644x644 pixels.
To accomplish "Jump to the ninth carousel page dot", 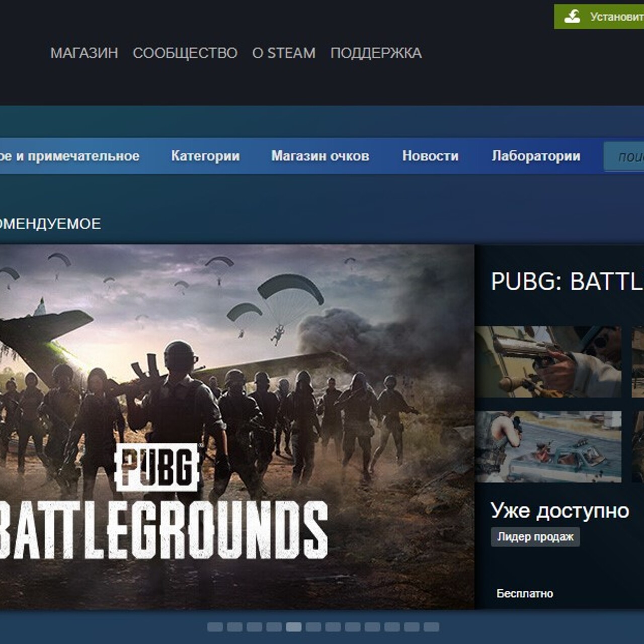I will 372,627.
